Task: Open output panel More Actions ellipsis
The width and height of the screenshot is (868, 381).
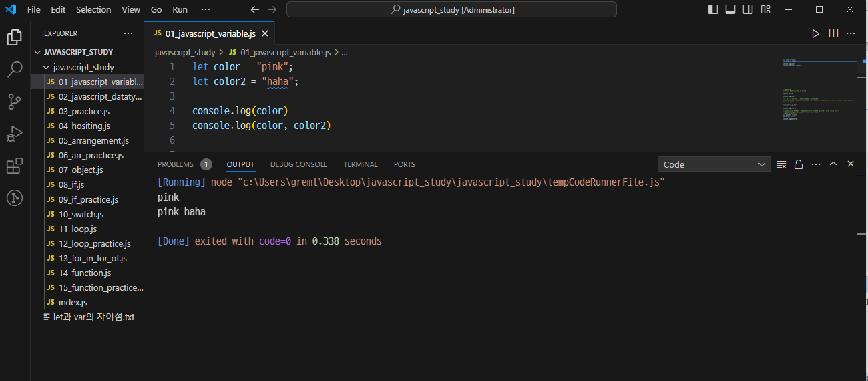Action: tap(815, 164)
